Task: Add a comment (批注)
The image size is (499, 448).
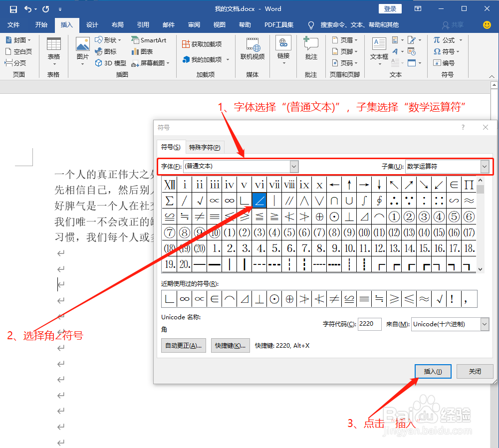Action: (x=311, y=48)
